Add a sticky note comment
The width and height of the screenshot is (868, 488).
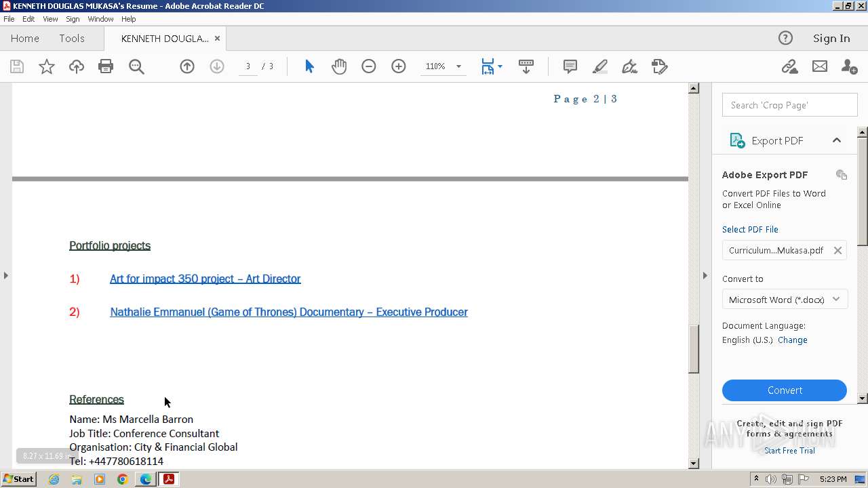570,66
